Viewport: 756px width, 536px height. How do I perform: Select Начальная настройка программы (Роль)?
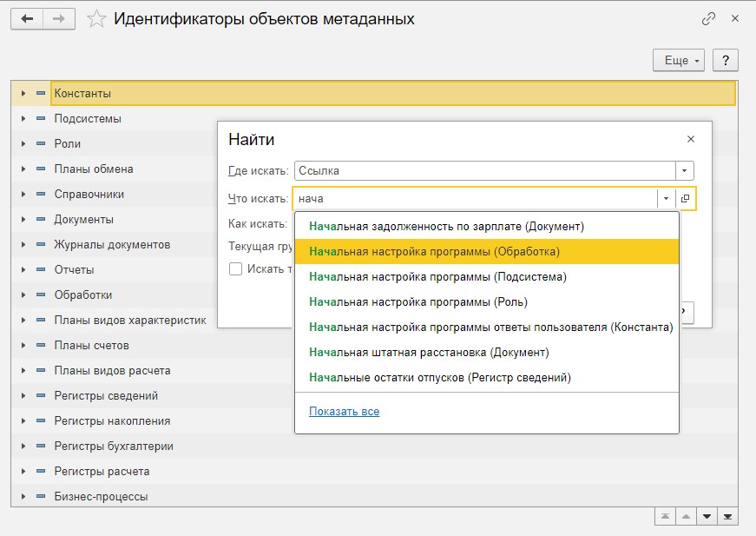click(x=486, y=301)
